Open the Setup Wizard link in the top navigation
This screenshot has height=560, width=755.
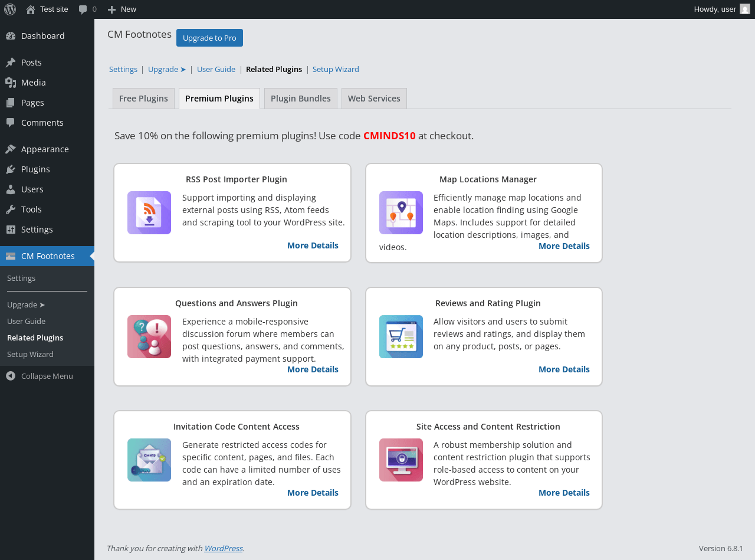point(336,69)
